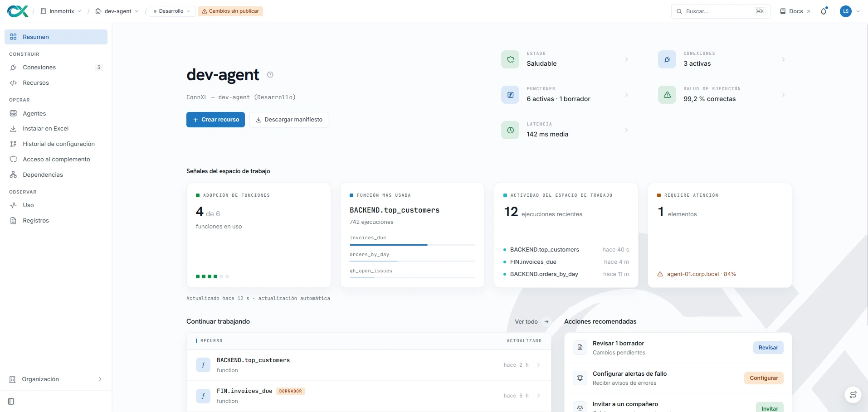Open Acceso al complemento

(x=56, y=159)
